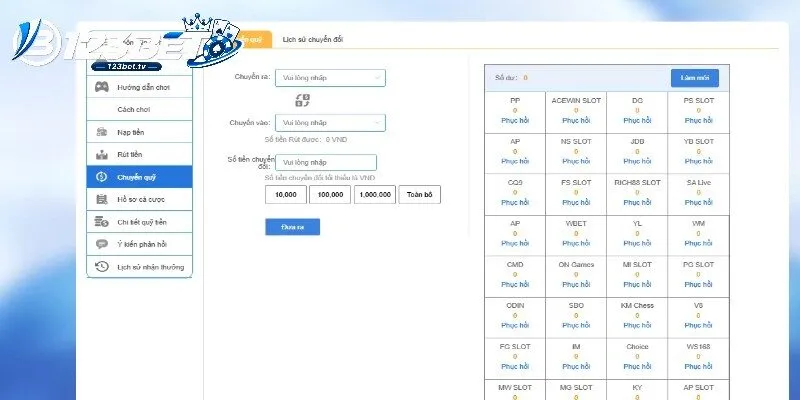Click Phục hồi under WS168
The height and width of the screenshot is (400, 800).
(x=698, y=366)
